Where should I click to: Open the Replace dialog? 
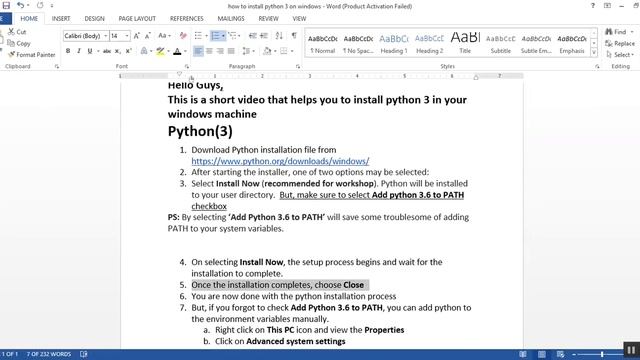point(620,43)
